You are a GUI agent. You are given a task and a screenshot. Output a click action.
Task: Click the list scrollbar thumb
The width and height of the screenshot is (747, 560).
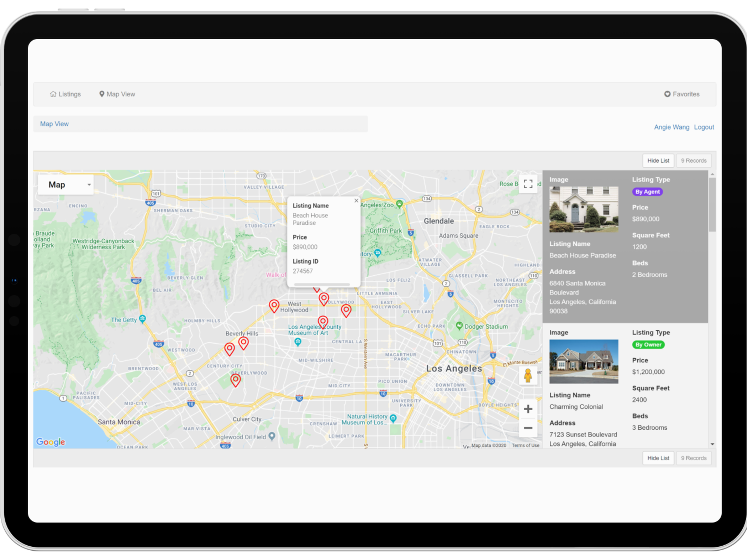point(712,205)
